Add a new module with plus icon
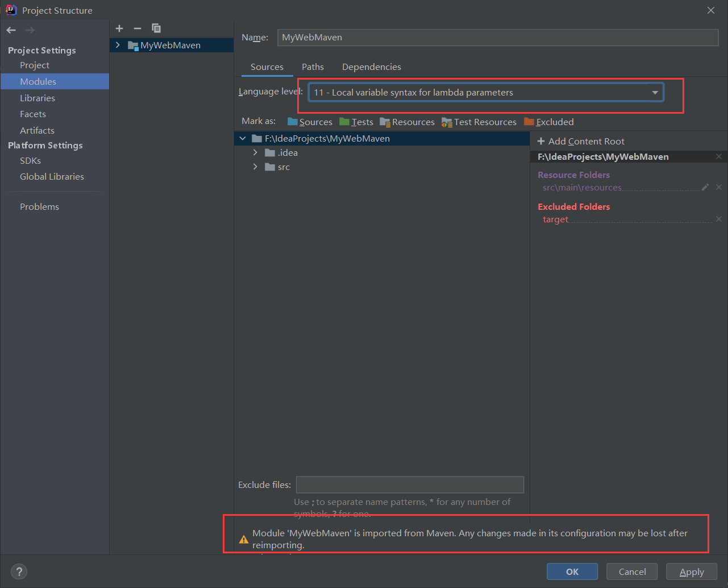728x588 pixels. point(119,28)
